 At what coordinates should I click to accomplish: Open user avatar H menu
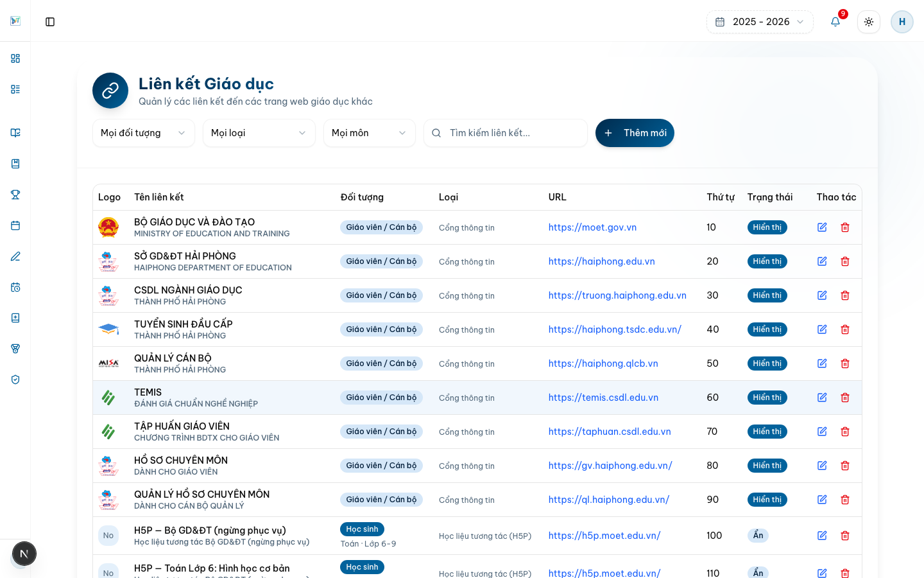pos(902,22)
